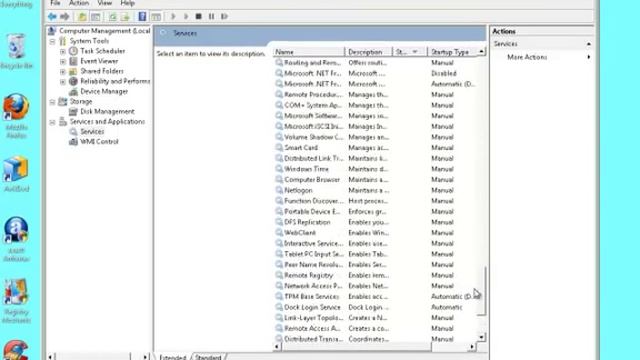The width and height of the screenshot is (640, 360).
Task: Sort by the Name column header
Action: pos(309,52)
